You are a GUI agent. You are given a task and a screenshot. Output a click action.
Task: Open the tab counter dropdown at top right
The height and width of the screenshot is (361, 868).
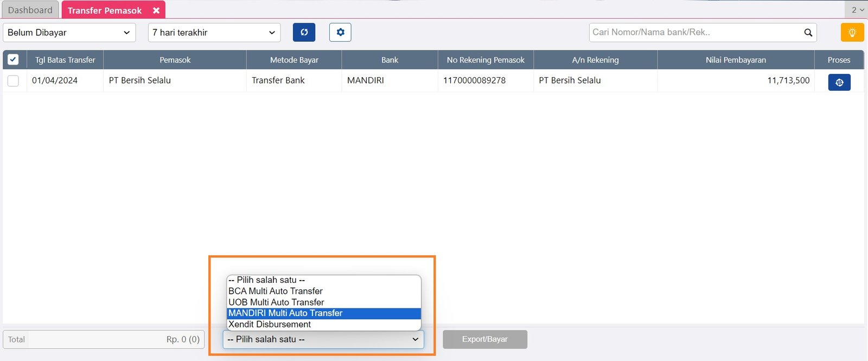[x=857, y=10]
